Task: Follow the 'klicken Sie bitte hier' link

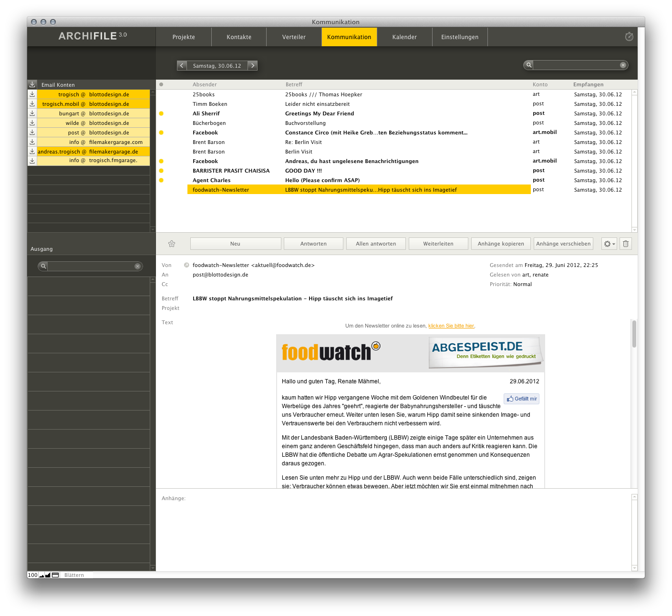Action: tap(451, 326)
